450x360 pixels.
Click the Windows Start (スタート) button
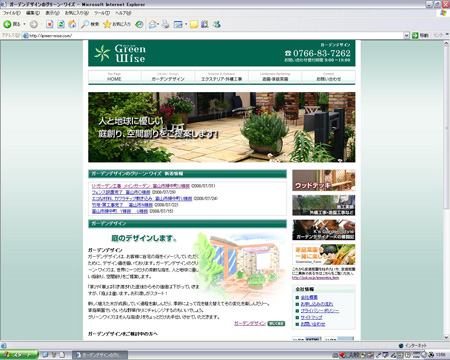coord(19,355)
